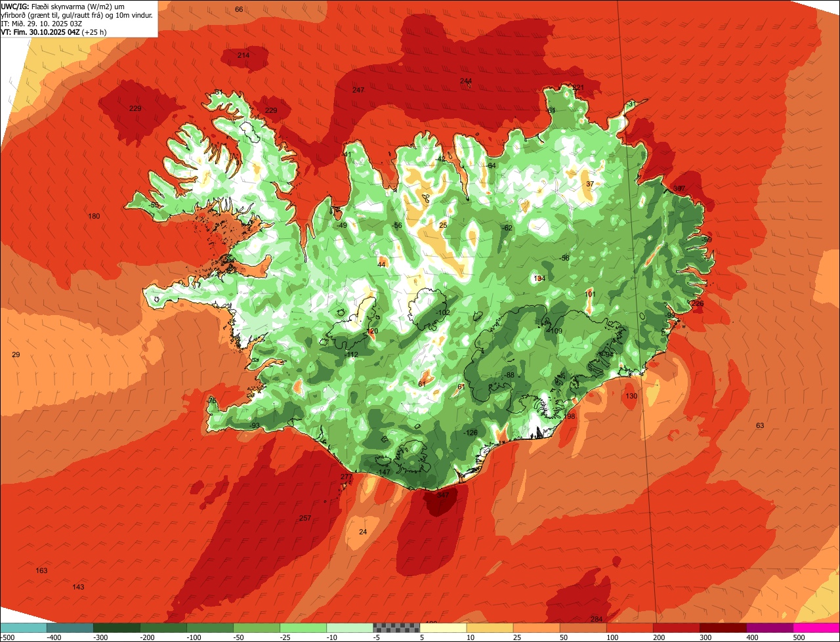Click the map value '244'
This screenshot has height=642, width=840.
pos(466,81)
